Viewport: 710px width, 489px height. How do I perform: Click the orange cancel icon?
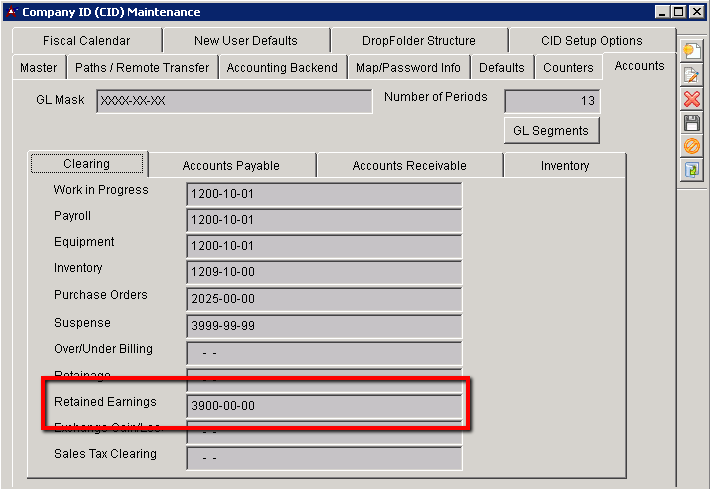tap(691, 147)
